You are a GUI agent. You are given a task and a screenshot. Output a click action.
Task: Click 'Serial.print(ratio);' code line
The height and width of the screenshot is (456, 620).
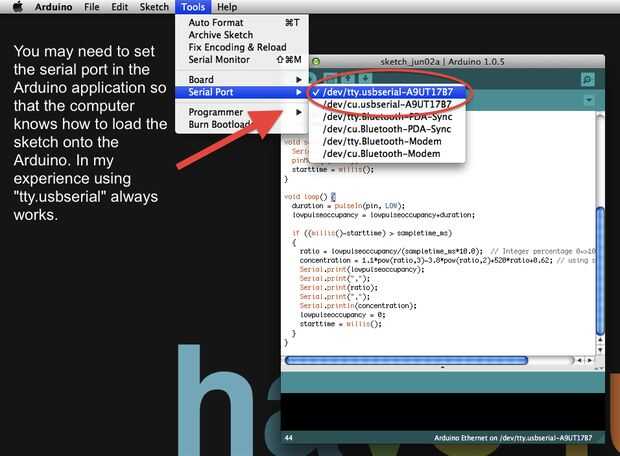coord(338,288)
